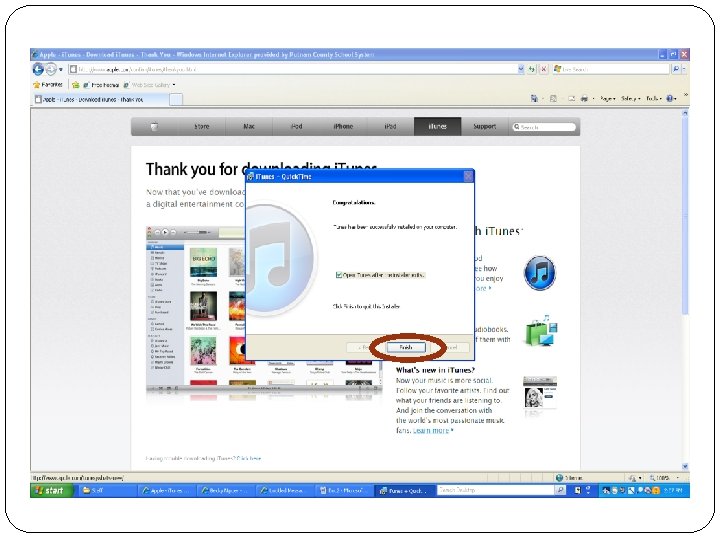Click the Finish button in the iTunes installer
This screenshot has width=720, height=540.
click(x=405, y=348)
